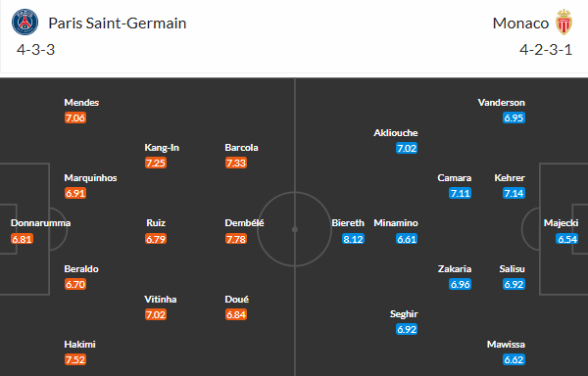Click player name Donnarumma
588x376 pixels.
point(40,223)
